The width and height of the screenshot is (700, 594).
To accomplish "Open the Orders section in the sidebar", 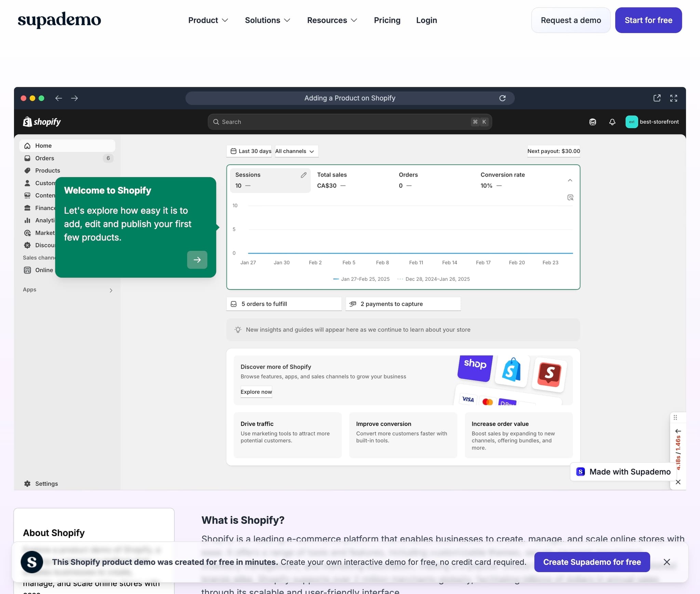I will [44, 158].
